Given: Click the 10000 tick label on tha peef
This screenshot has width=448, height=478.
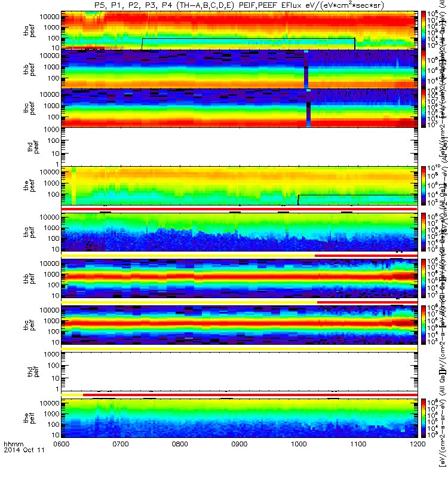Looking at the screenshot, I should pos(50,17).
